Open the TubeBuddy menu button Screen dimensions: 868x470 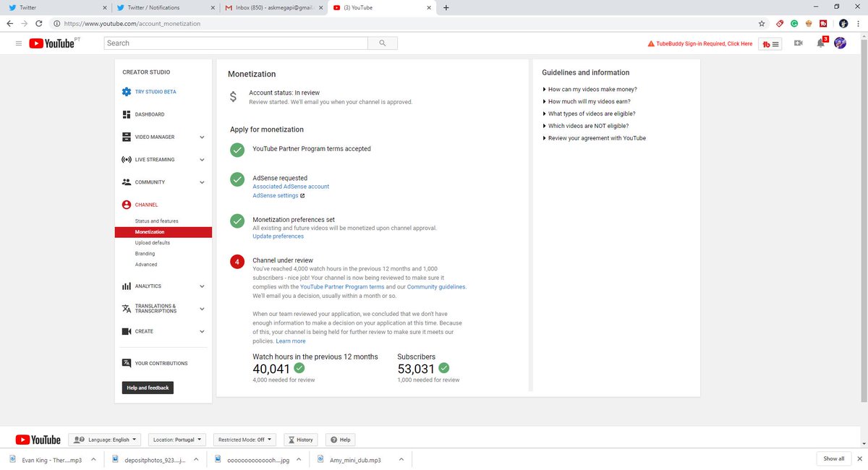pos(772,44)
